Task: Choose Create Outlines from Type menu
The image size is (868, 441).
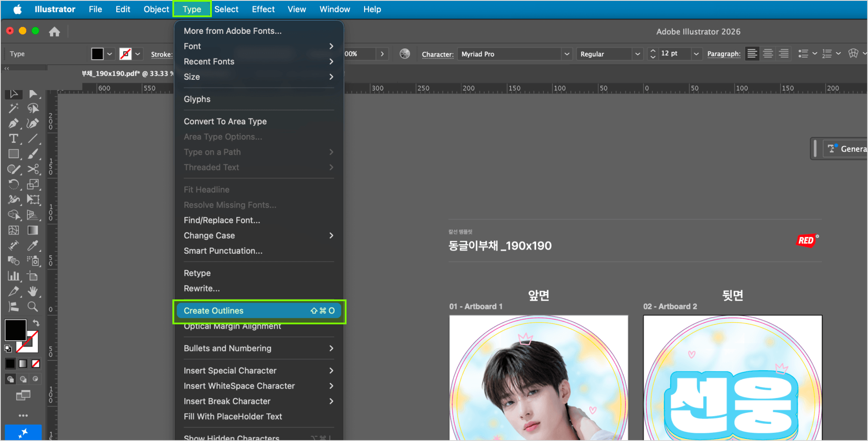Action: tap(259, 311)
